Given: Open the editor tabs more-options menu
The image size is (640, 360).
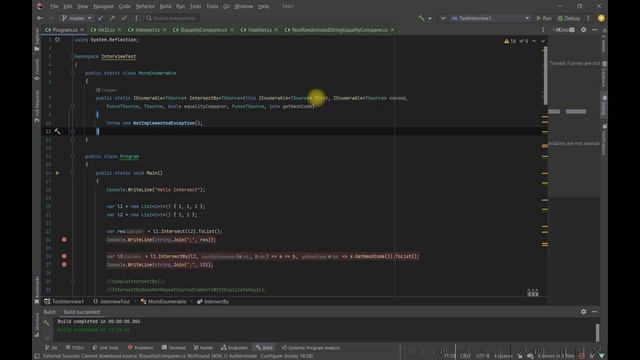Looking at the screenshot, I should coord(542,30).
